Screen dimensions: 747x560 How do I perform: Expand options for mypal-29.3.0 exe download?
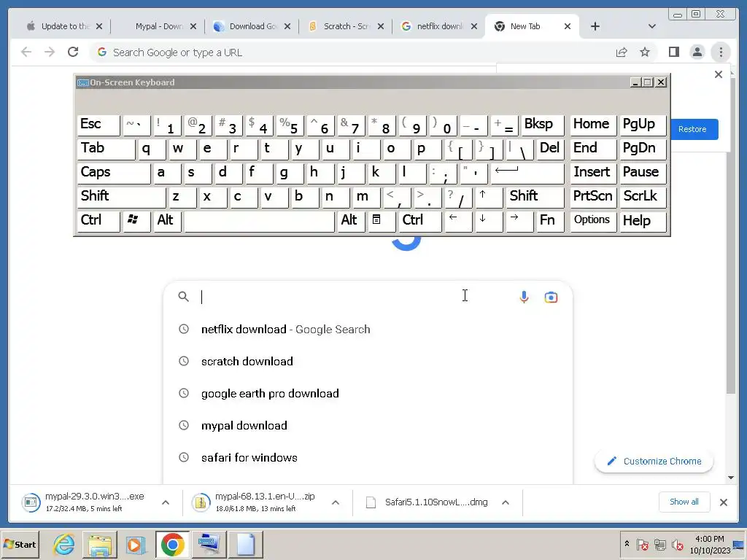click(166, 502)
